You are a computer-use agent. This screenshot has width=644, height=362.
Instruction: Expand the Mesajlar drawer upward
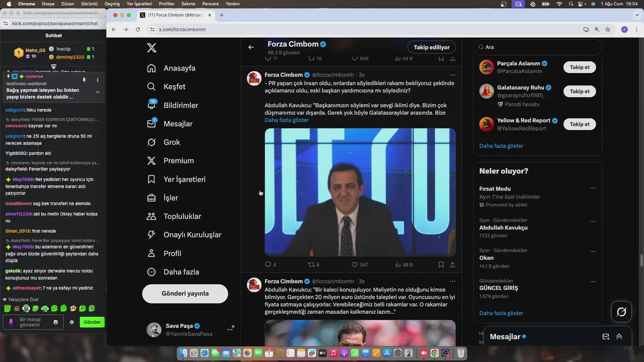619,337
